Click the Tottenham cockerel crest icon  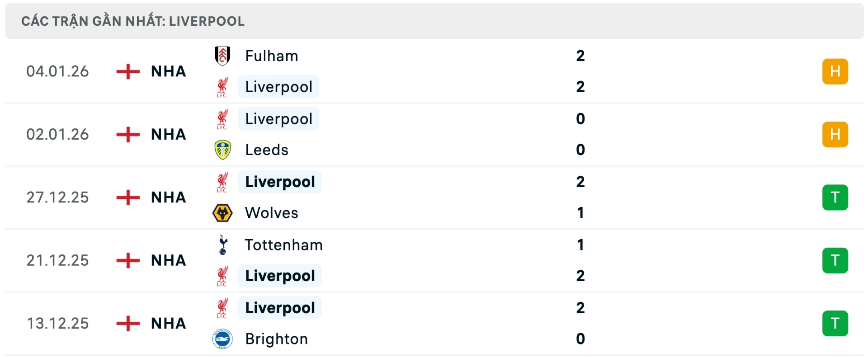pos(222,245)
